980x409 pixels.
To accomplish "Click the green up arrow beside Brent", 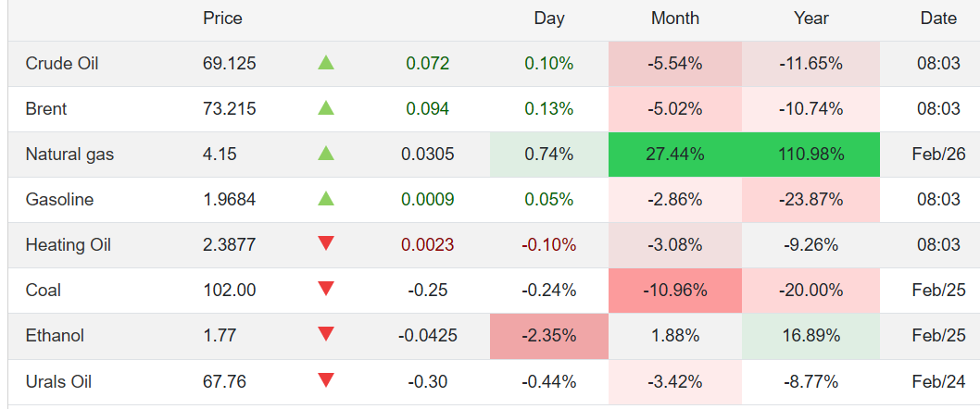I will point(325,108).
